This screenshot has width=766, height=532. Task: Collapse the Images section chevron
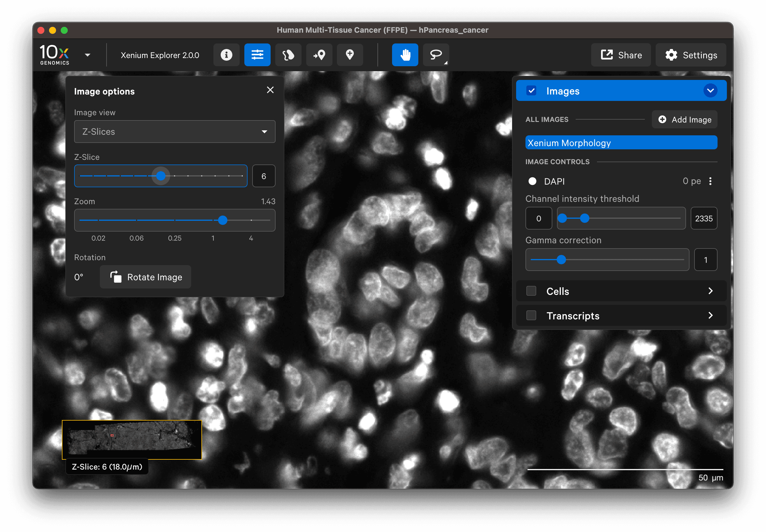pos(710,91)
